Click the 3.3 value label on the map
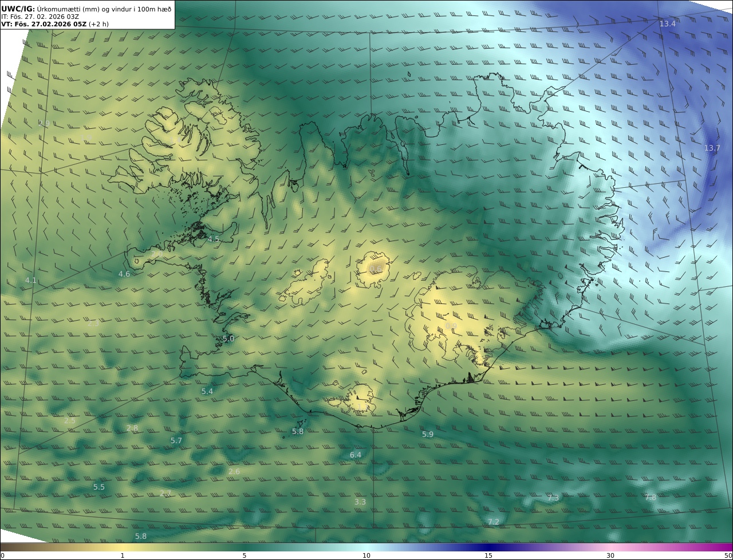The height and width of the screenshot is (560, 733). pos(360,502)
